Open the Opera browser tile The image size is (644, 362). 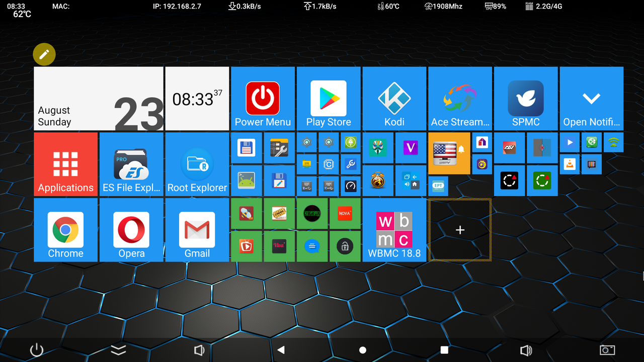click(x=131, y=230)
